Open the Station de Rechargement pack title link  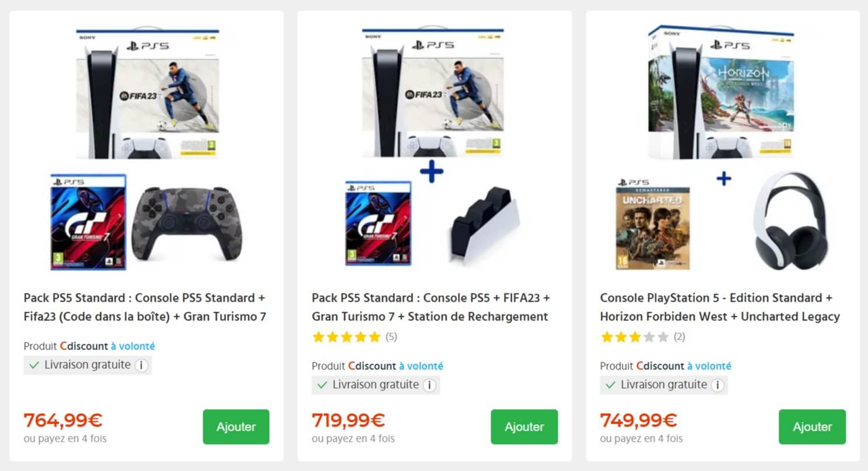point(430,307)
